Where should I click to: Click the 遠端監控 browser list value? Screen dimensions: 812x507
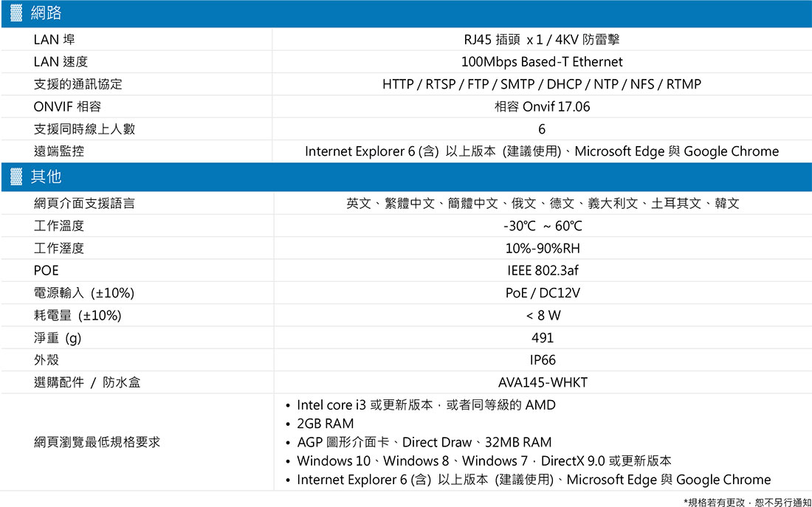[x=542, y=151]
